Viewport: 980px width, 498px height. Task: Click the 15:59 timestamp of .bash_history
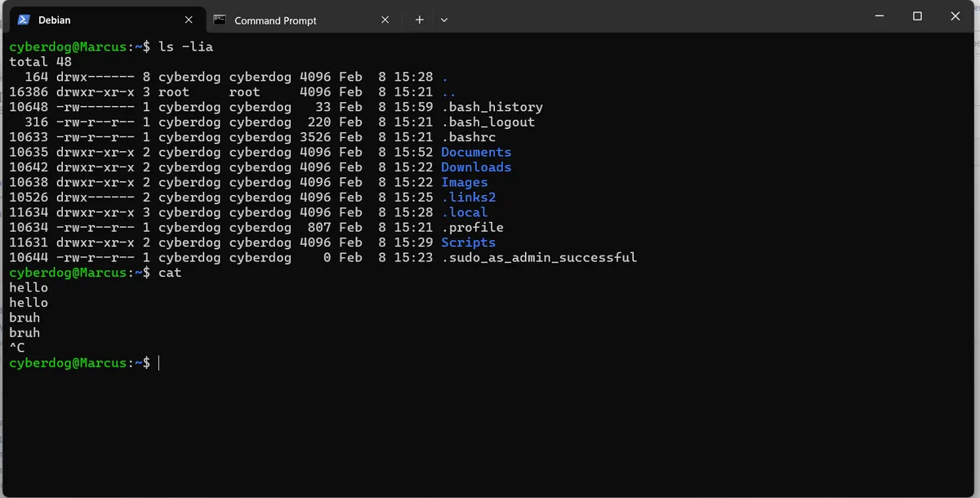(x=413, y=107)
